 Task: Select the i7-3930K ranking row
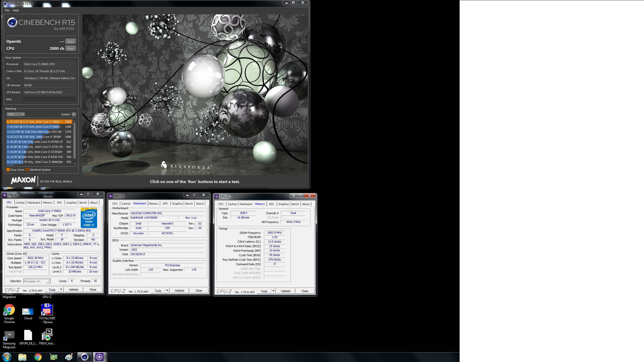click(39, 137)
